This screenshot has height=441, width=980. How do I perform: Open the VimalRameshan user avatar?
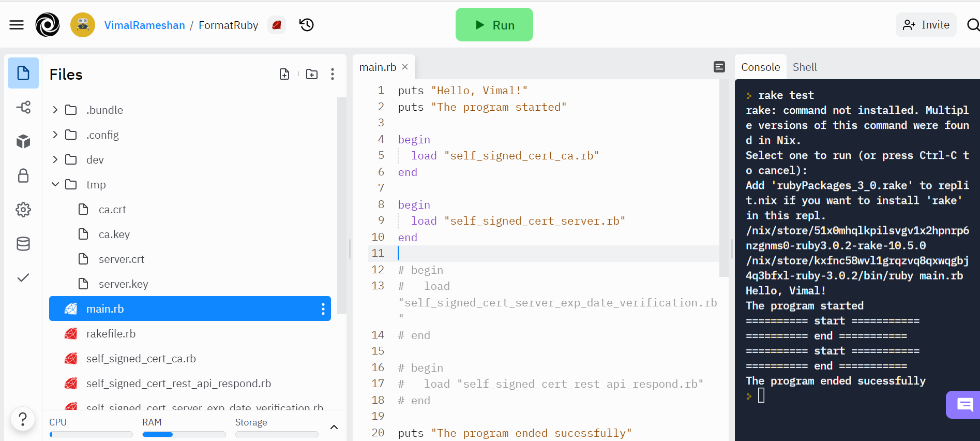tap(83, 25)
